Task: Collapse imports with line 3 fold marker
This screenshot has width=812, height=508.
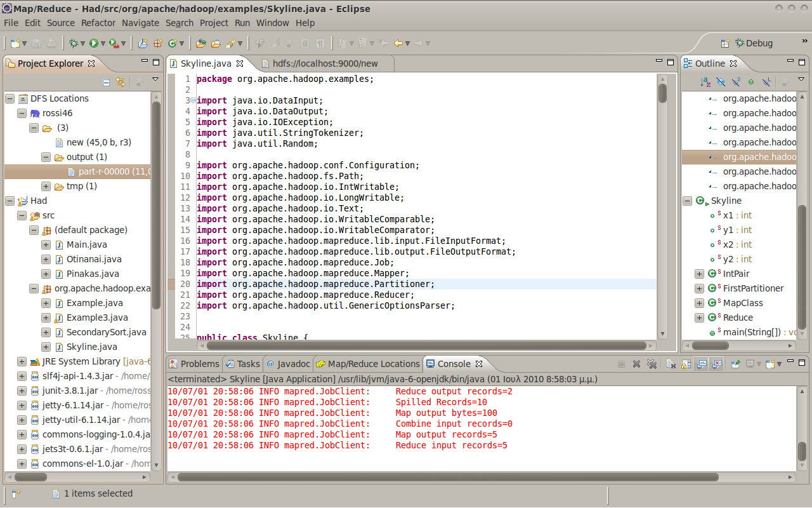Action: point(193,100)
